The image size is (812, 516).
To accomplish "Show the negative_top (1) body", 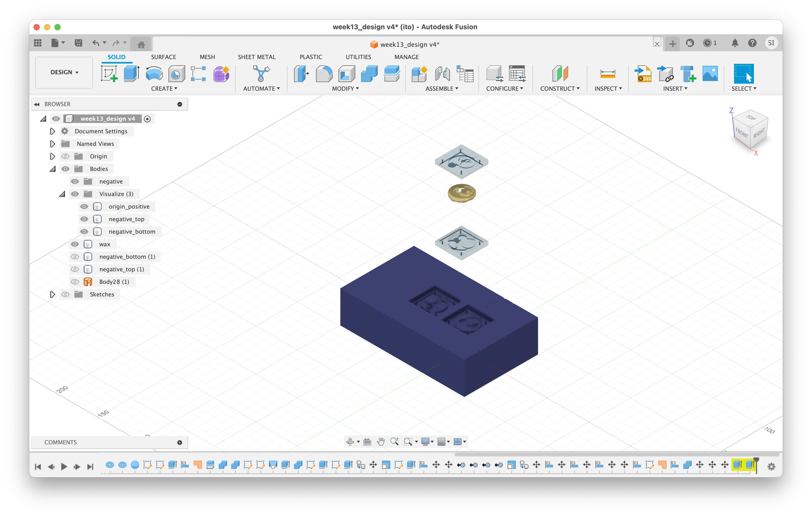I will [75, 269].
